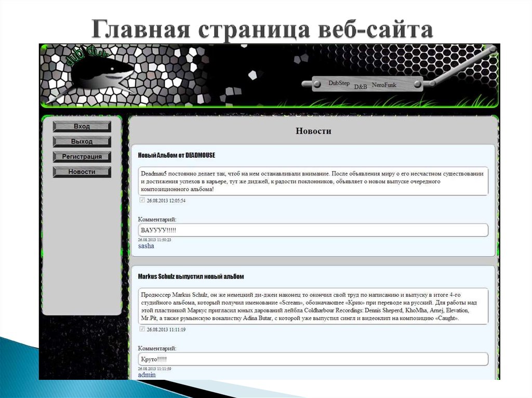This screenshot has width=532, height=398.
Task: Click the Выход button
Action: click(82, 141)
